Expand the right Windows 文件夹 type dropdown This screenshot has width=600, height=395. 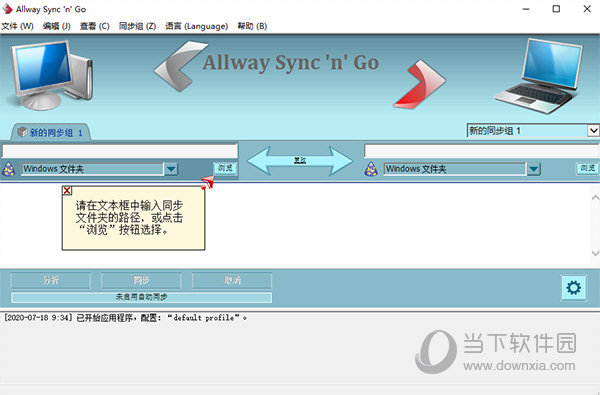pyautogui.click(x=533, y=169)
